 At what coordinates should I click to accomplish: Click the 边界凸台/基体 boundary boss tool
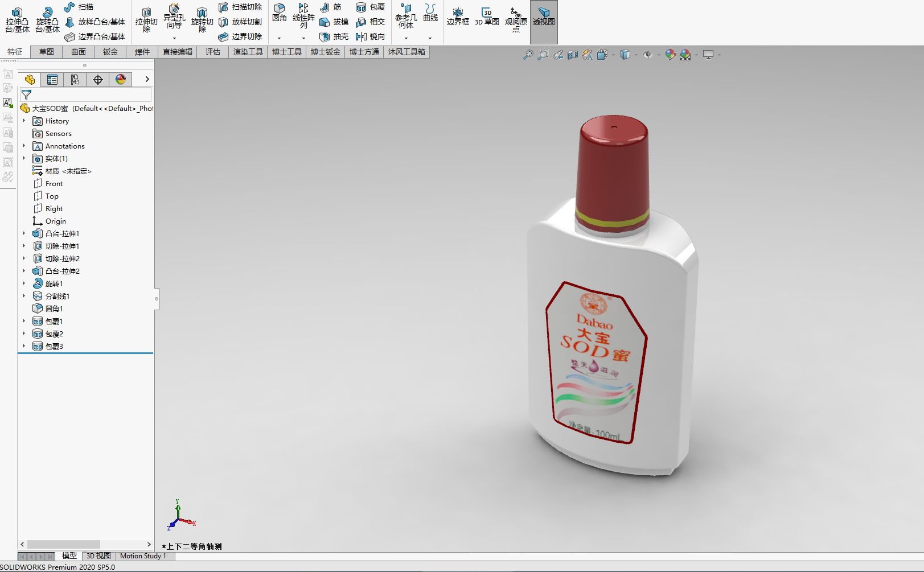95,36
